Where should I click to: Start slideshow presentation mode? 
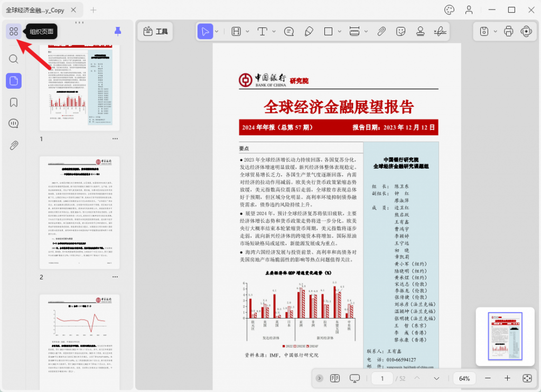coord(355,378)
